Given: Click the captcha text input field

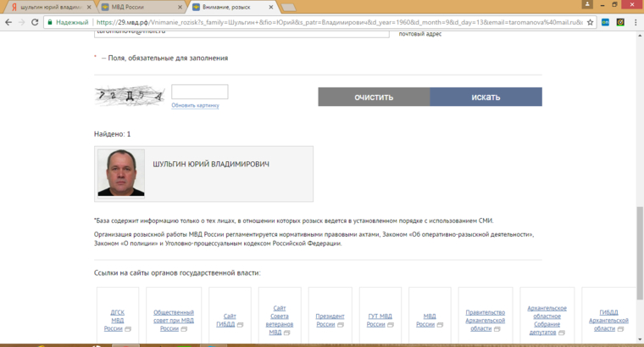Looking at the screenshot, I should point(200,92).
